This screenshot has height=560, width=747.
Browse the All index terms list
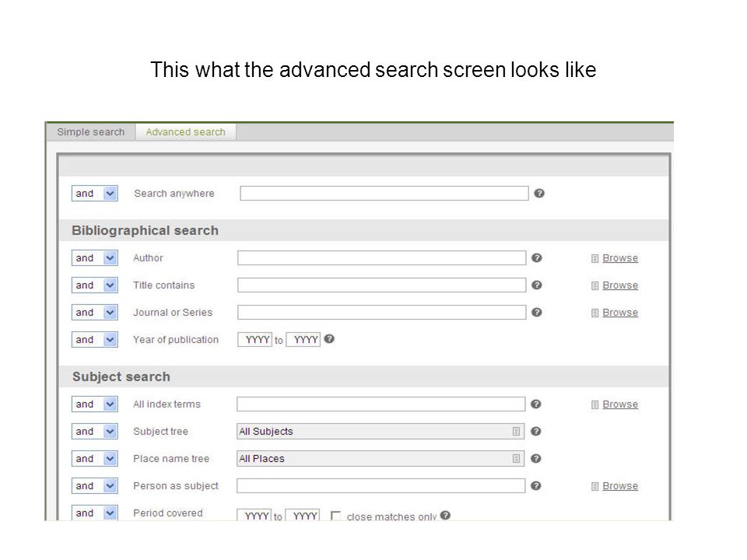coord(620,404)
